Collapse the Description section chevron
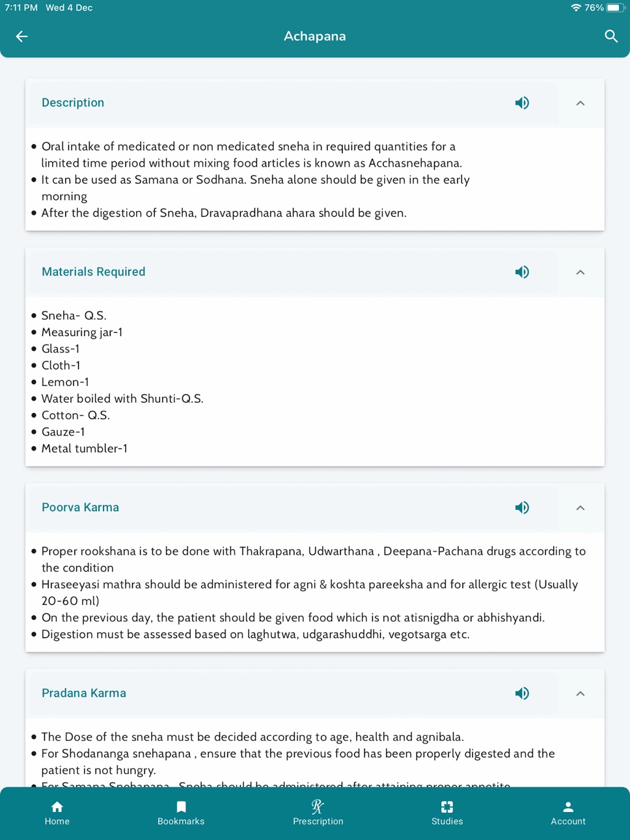The height and width of the screenshot is (840, 630). coord(581,103)
